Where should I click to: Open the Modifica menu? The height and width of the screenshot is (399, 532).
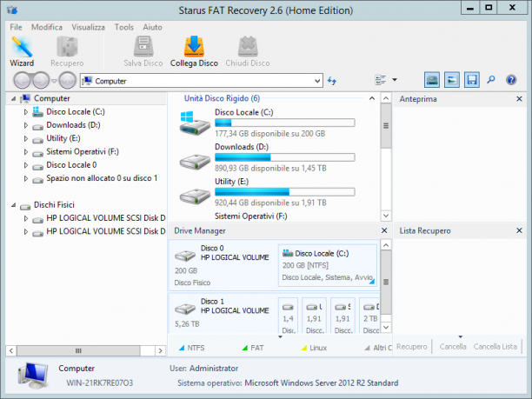[47, 27]
